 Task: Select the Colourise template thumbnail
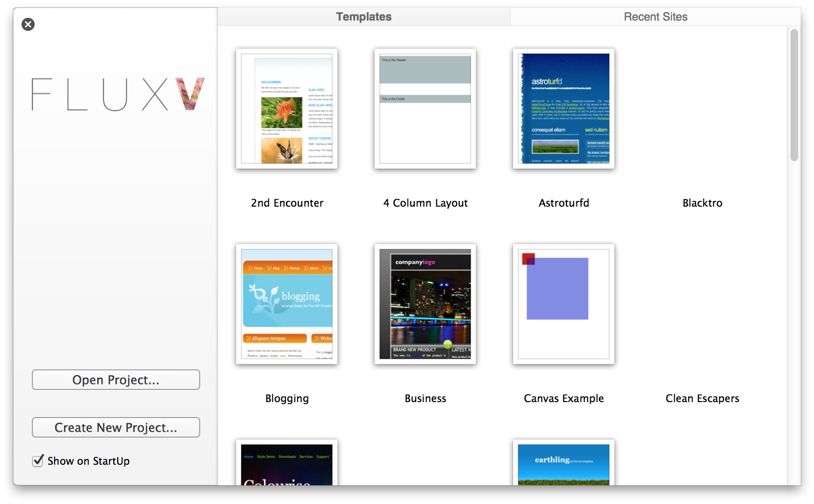(x=286, y=463)
